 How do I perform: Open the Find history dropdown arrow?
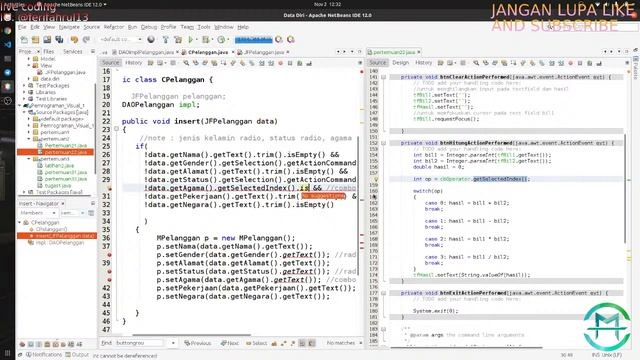click(173, 343)
